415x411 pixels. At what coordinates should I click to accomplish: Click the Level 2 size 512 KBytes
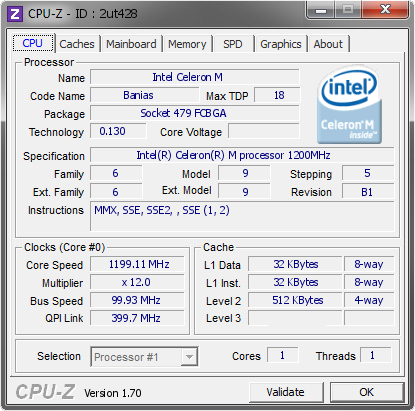(295, 300)
